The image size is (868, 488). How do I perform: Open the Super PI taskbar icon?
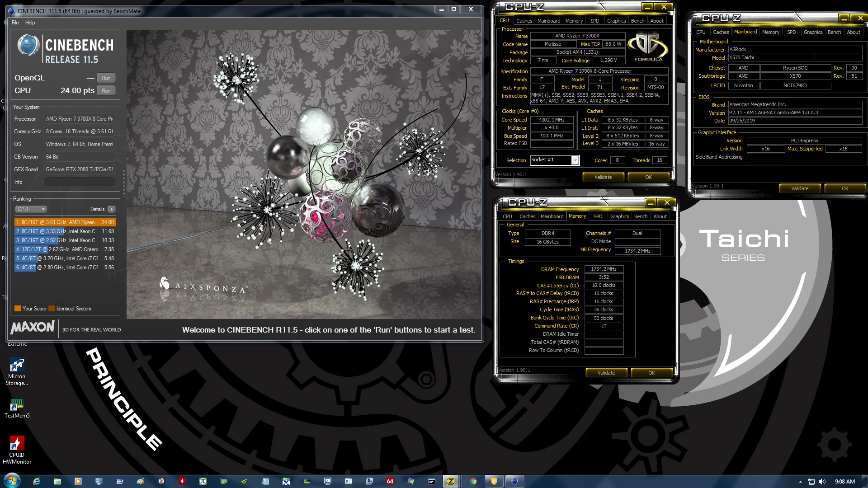[x=286, y=481]
